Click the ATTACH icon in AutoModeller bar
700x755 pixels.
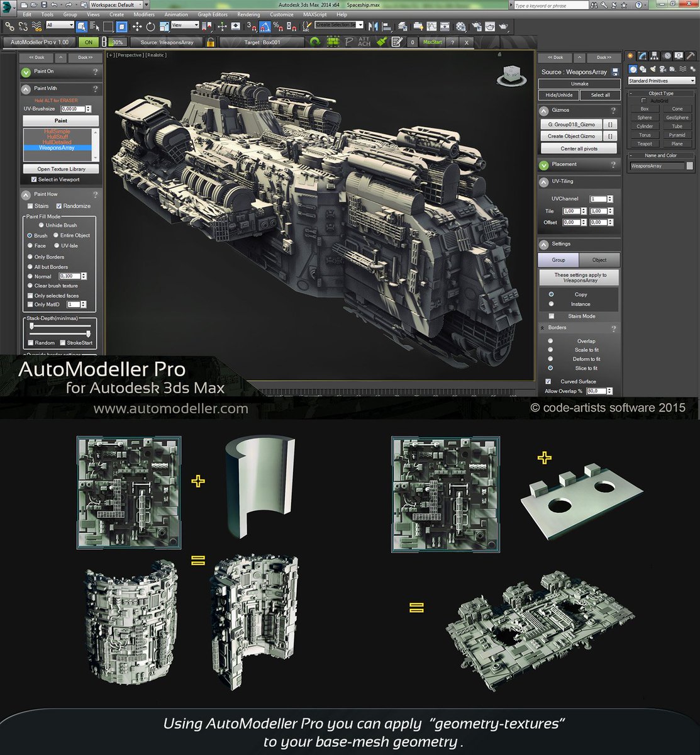[x=364, y=42]
